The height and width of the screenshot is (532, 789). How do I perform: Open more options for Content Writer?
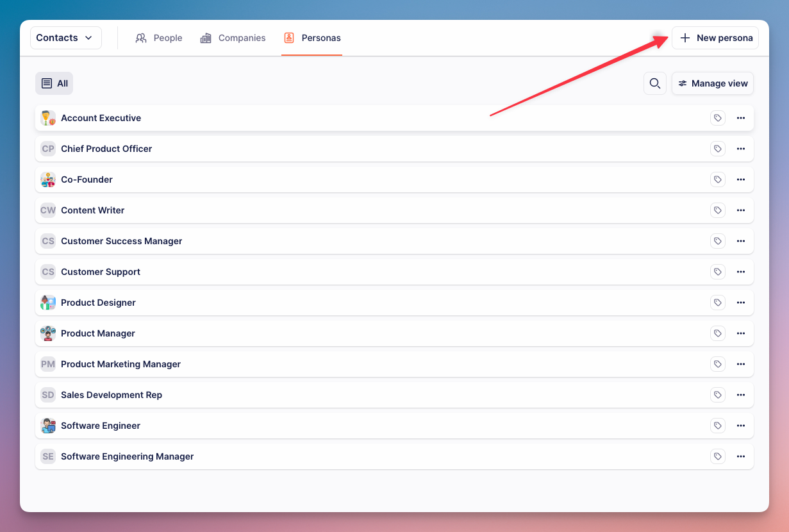(x=740, y=210)
